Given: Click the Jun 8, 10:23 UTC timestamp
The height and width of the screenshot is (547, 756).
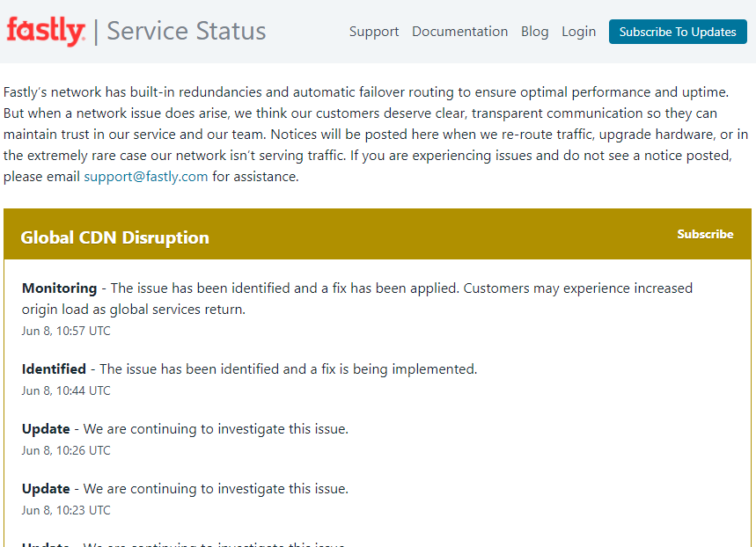Looking at the screenshot, I should coord(66,510).
